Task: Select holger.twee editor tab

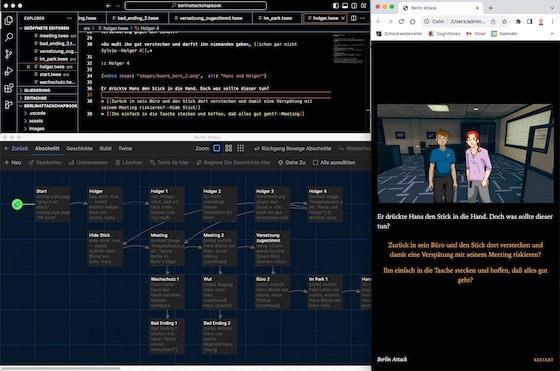Action: [325, 18]
